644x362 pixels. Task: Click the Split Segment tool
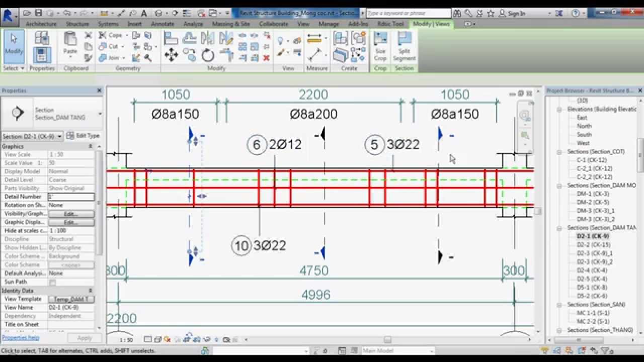(404, 47)
